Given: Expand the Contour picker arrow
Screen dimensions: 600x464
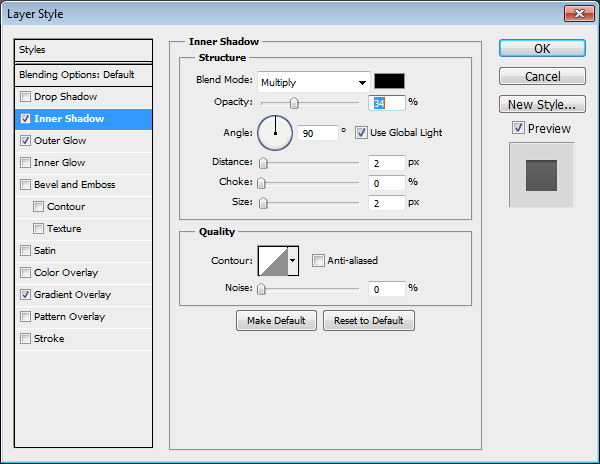Looking at the screenshot, I should click(x=293, y=261).
